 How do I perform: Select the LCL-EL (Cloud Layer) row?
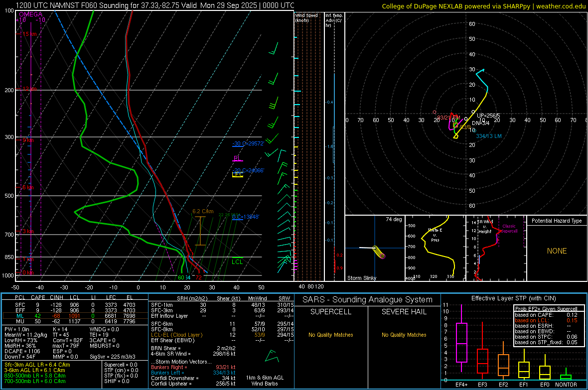click(x=222, y=335)
